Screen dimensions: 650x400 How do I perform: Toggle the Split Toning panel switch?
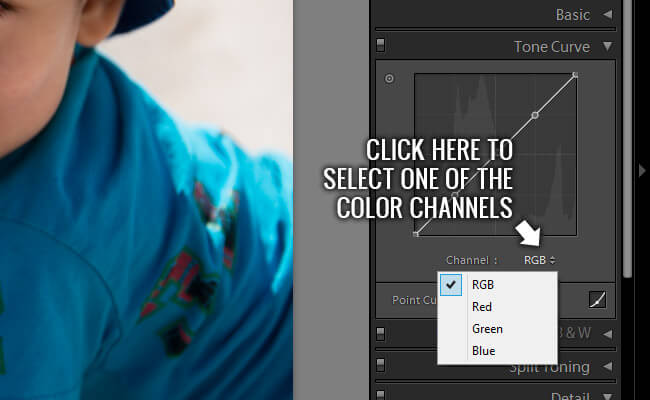click(381, 366)
